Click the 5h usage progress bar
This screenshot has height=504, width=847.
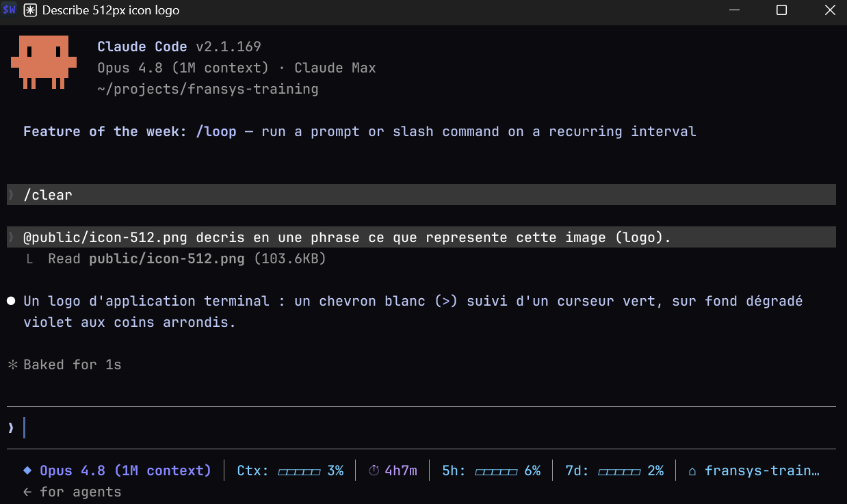coord(496,472)
